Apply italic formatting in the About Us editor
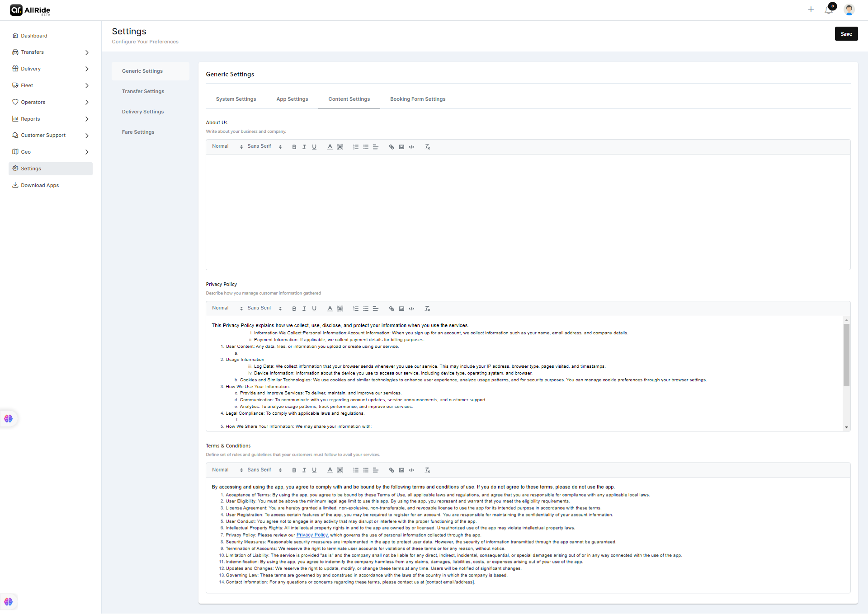This screenshot has height=614, width=868. (304, 147)
